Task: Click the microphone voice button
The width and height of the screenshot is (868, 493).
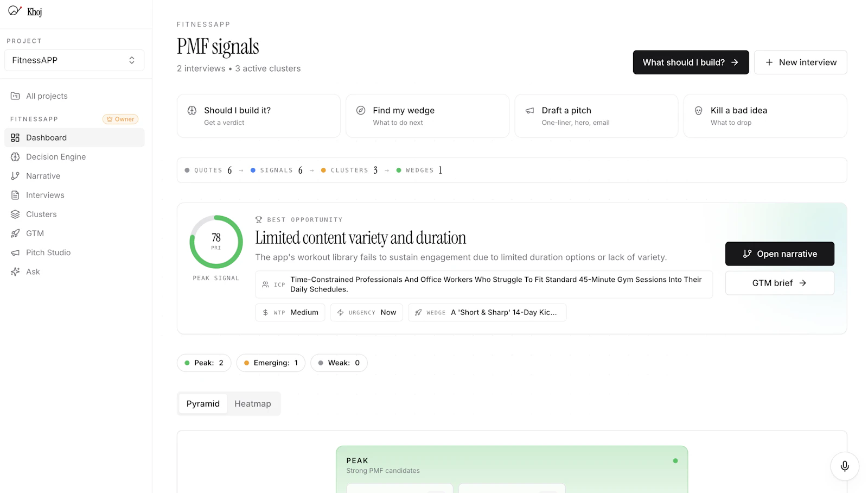Action: pyautogui.click(x=845, y=466)
